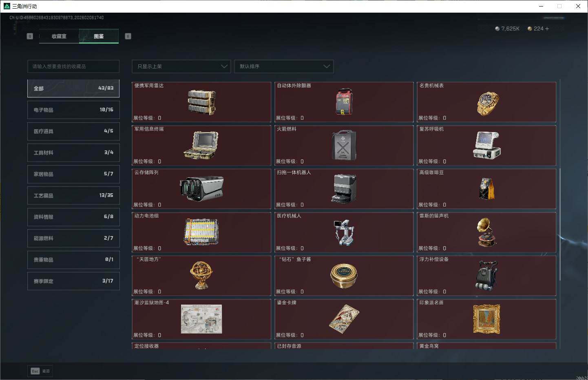The image size is (588, 380).
Task: Select the 医疗机械人 medical robot icon
Action: [344, 232]
